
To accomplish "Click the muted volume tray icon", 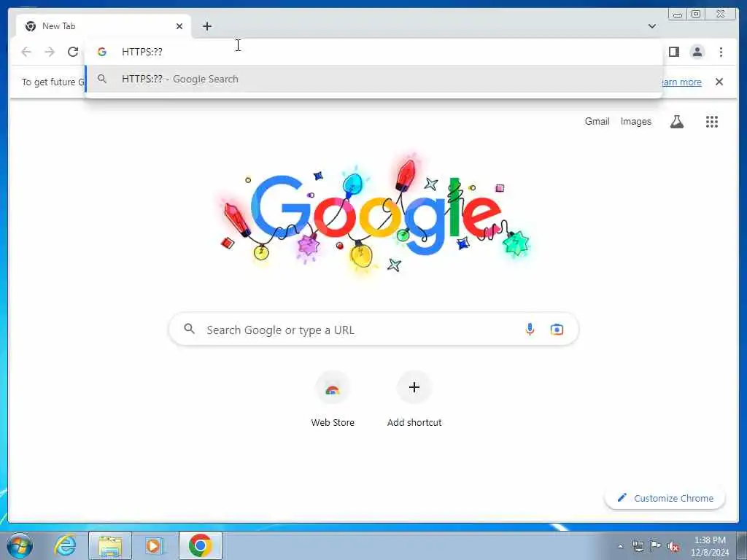I will pyautogui.click(x=673, y=547).
